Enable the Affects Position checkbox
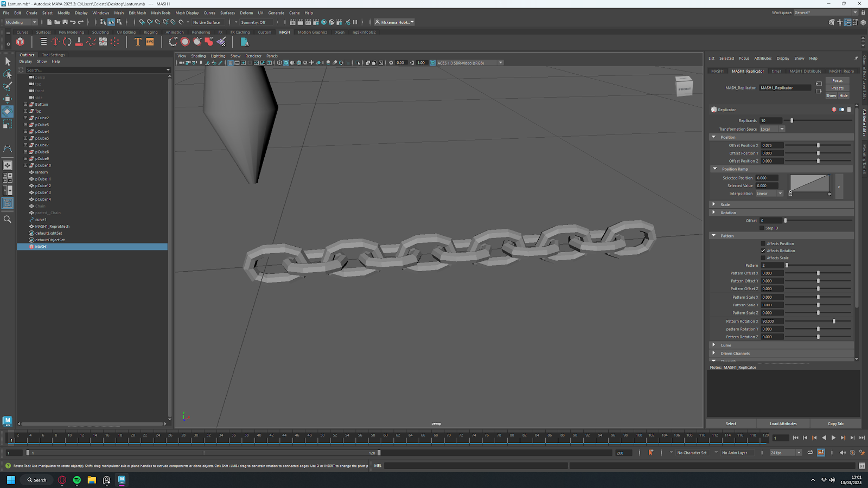Viewport: 868px width, 488px height. point(763,243)
